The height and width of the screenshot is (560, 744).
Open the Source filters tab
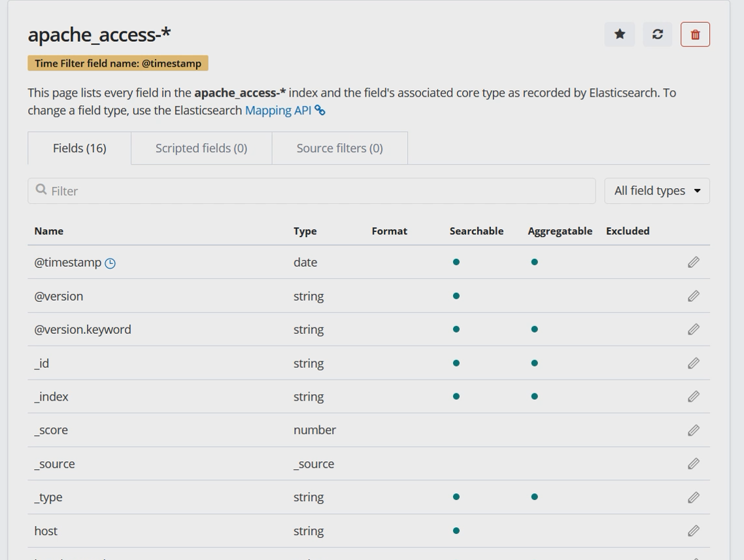pyautogui.click(x=339, y=148)
